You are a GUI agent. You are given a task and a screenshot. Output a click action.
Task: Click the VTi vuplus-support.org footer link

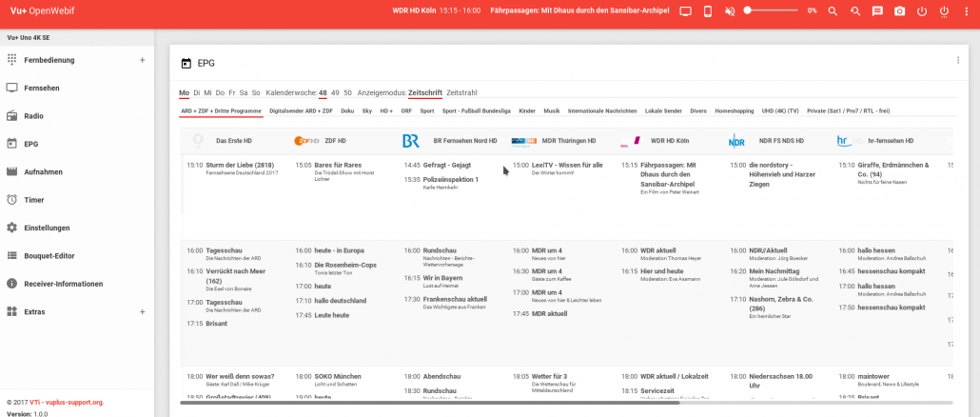pos(67,402)
